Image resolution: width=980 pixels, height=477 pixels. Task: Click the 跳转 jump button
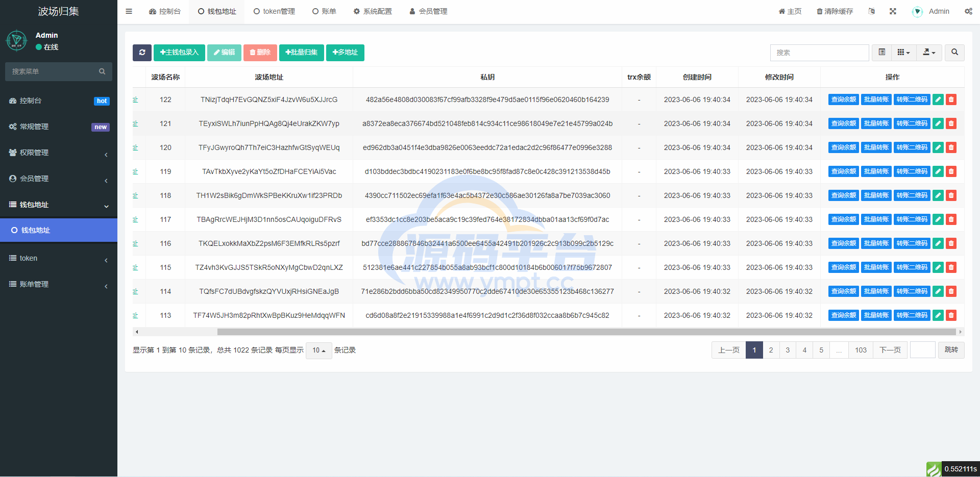(x=951, y=350)
